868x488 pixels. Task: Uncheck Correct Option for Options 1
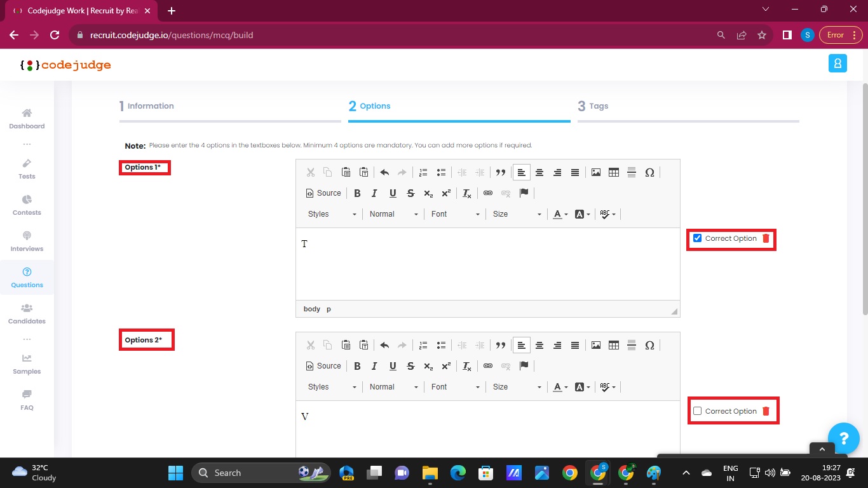pos(697,238)
